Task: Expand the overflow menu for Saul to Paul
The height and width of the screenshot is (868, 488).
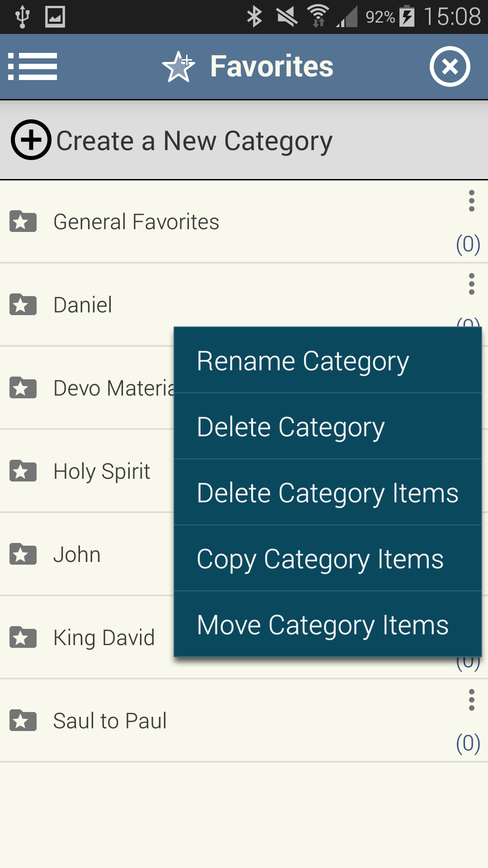Action: (x=471, y=700)
